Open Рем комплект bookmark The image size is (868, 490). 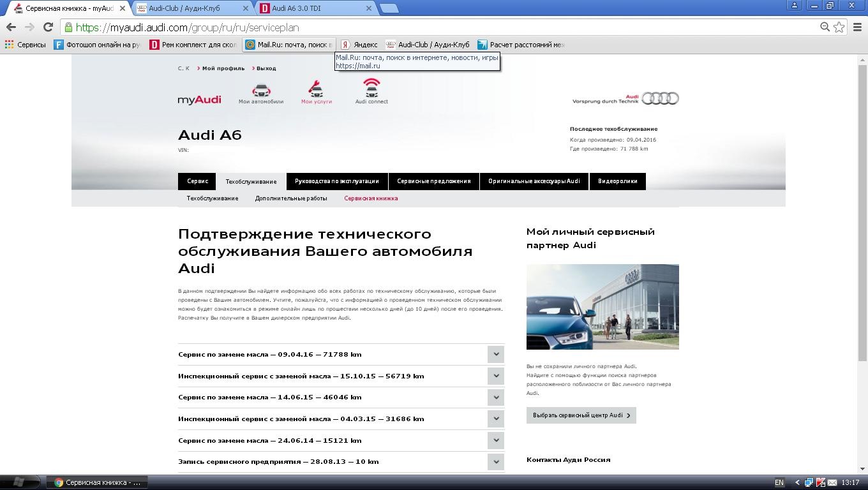point(193,45)
